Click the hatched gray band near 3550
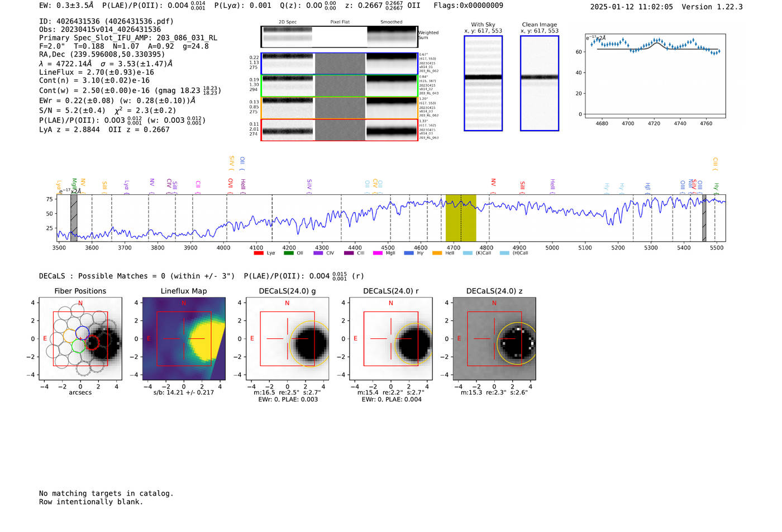The width and height of the screenshot is (782, 532). point(74,218)
